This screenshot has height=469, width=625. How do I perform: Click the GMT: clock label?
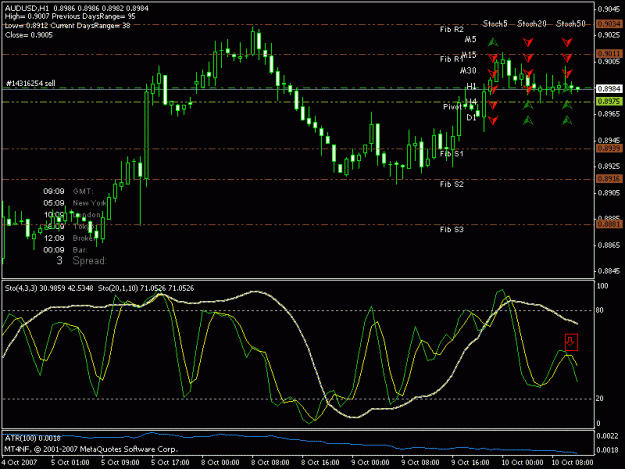(83, 191)
